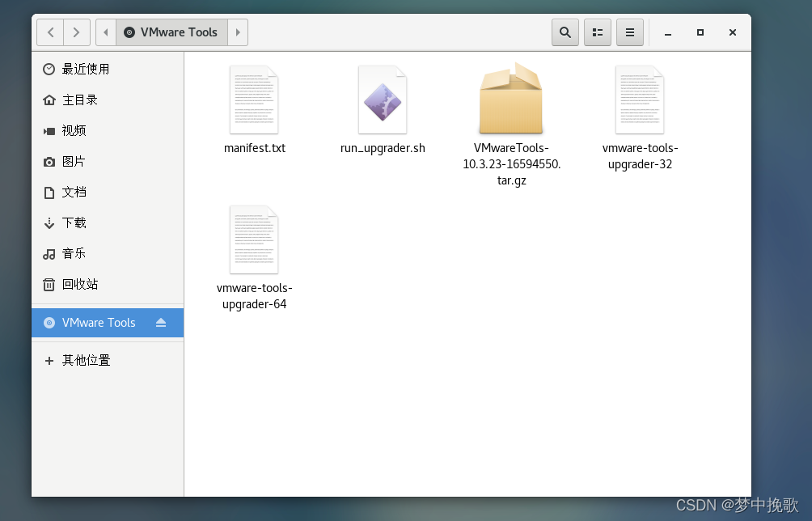Open 回收站 trash in the sidebar
The width and height of the screenshot is (812, 521).
108,284
